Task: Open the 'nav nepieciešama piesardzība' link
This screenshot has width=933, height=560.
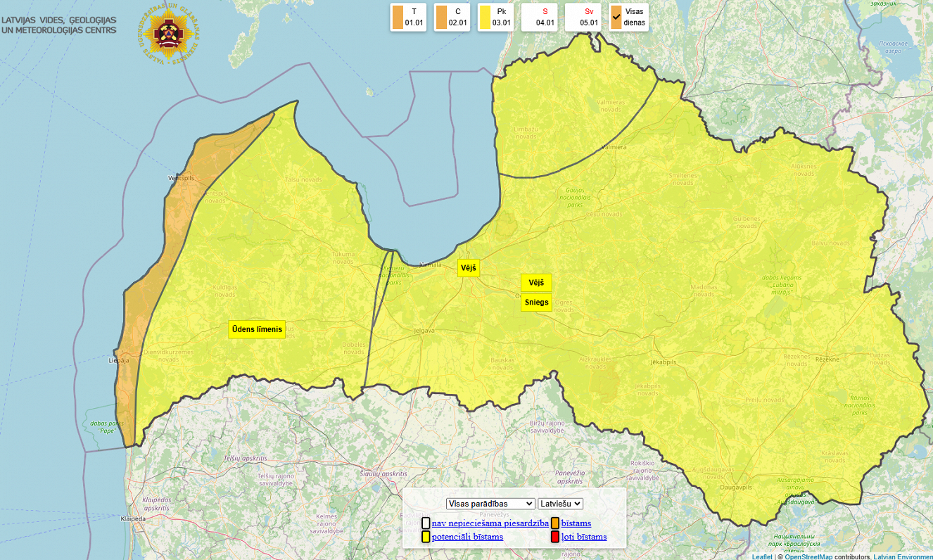Action: [x=490, y=523]
